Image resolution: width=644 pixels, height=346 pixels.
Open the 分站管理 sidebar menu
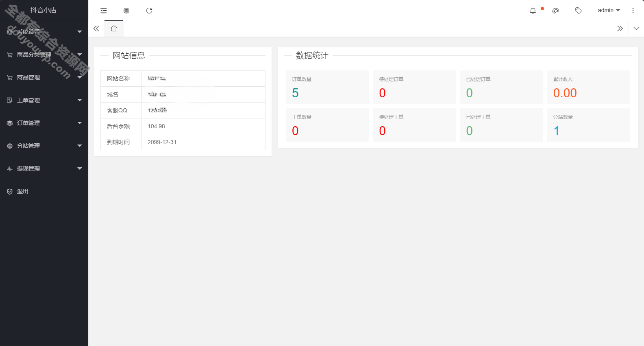coord(44,146)
